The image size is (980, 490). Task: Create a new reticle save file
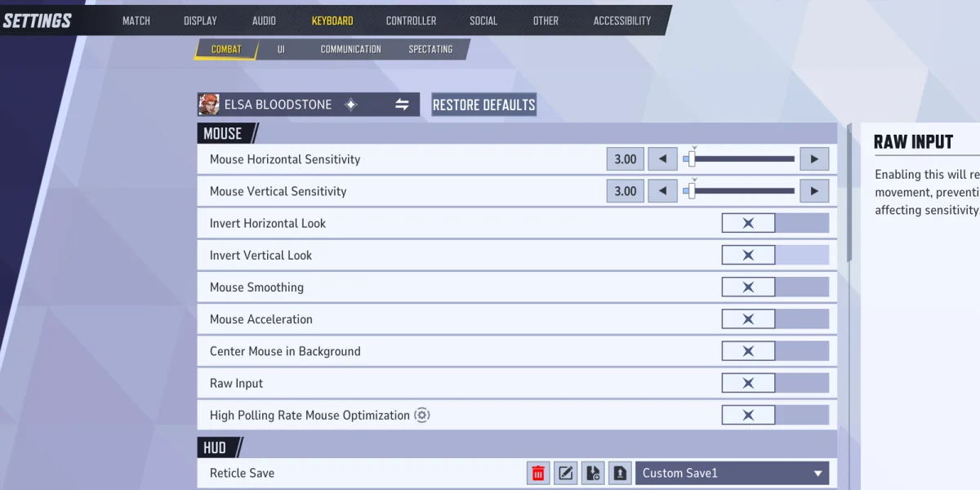[592, 473]
